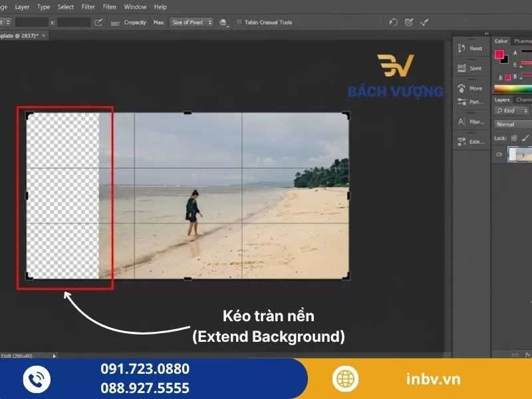
Task: Click the small gray swatch icon in Color panel
Action: point(501,77)
